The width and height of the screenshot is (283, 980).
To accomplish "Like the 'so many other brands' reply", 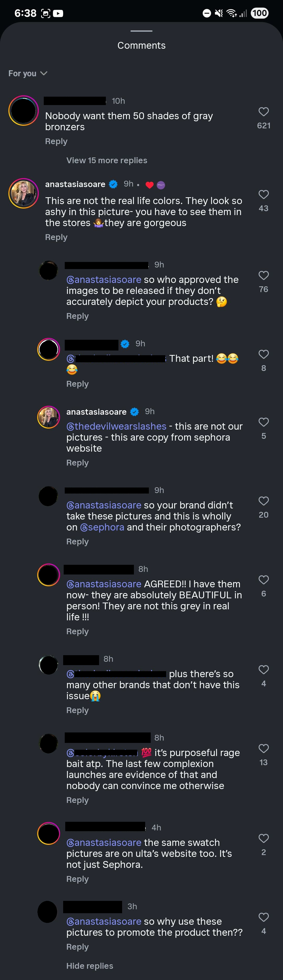I will [263, 670].
